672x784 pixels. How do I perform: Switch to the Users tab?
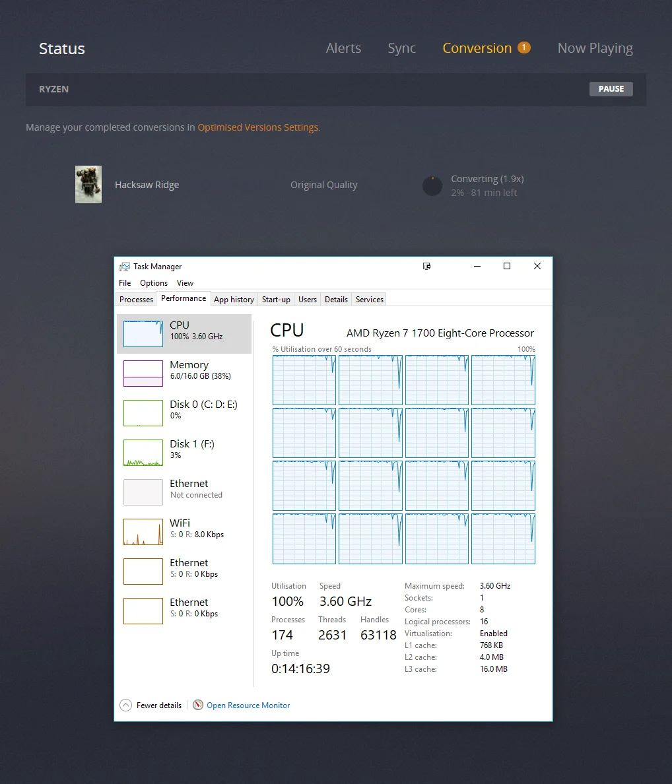[x=308, y=300]
